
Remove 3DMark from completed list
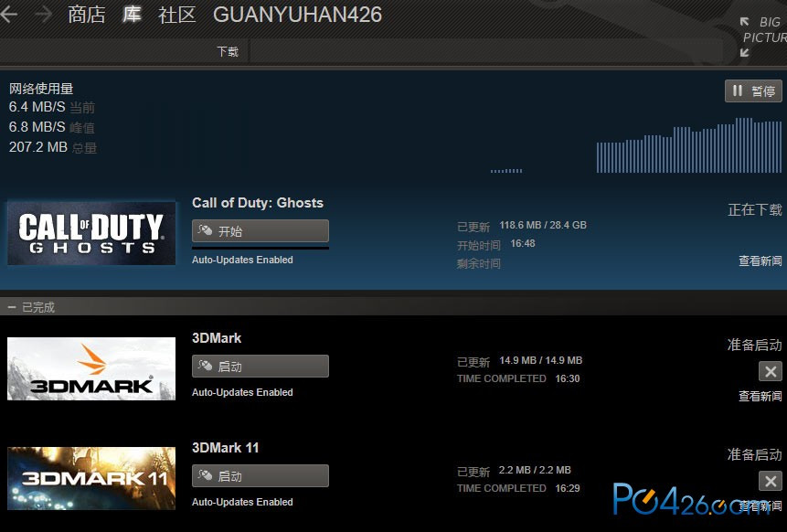point(770,371)
